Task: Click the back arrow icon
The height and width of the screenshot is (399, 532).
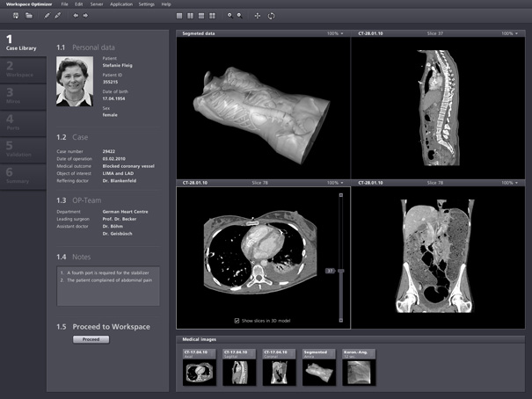Action: (75, 16)
